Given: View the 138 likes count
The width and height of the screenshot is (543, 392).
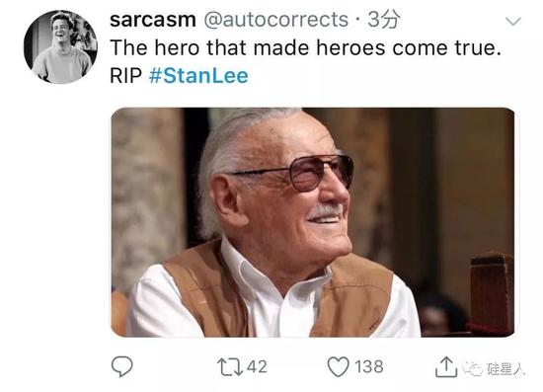Looking at the screenshot, I should [369, 366].
